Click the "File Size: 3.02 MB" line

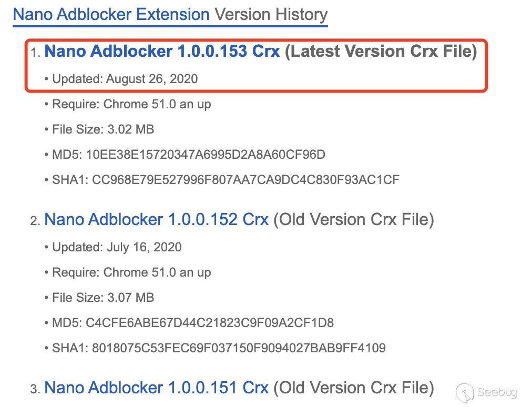pyautogui.click(x=103, y=129)
